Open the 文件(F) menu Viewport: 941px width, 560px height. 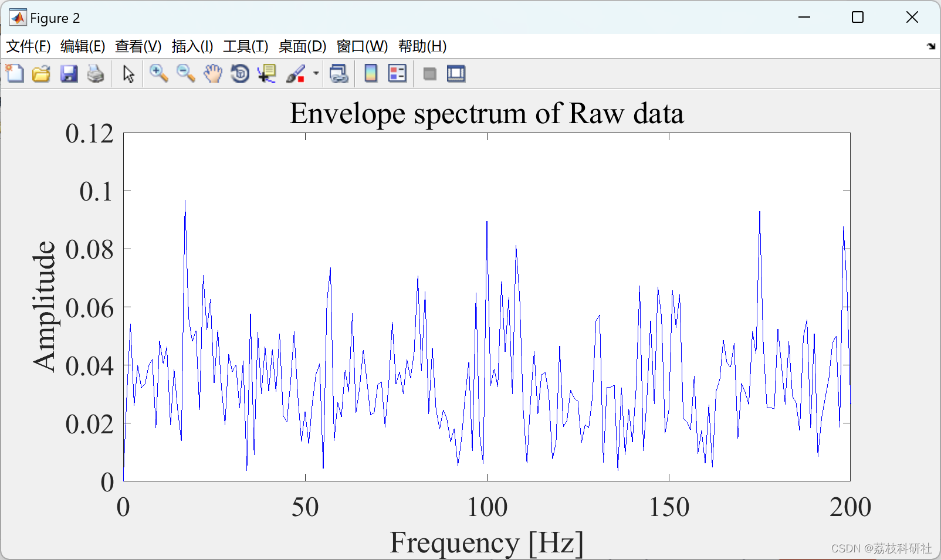click(28, 46)
